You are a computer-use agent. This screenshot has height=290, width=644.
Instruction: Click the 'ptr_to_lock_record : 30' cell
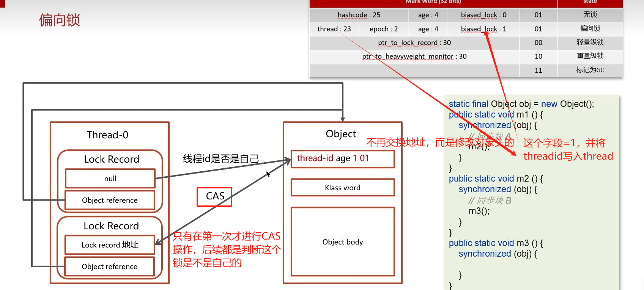point(414,43)
